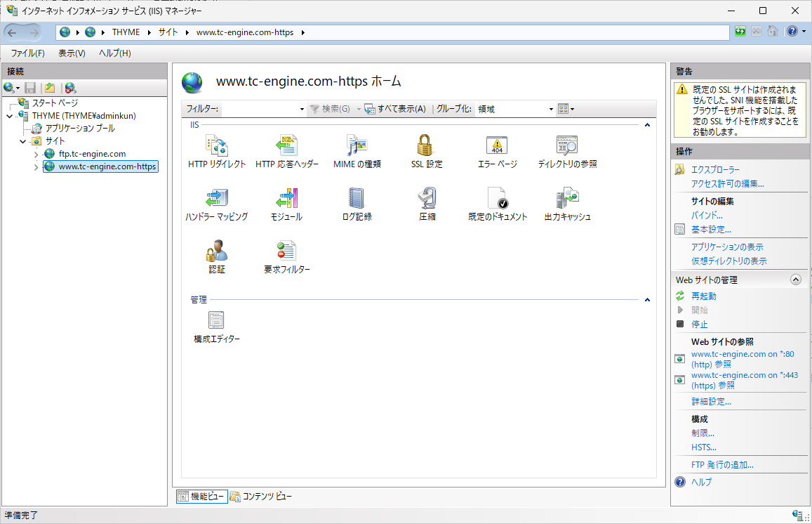Click アクセス許可の編集... link
812x524 pixels.
[728, 183]
